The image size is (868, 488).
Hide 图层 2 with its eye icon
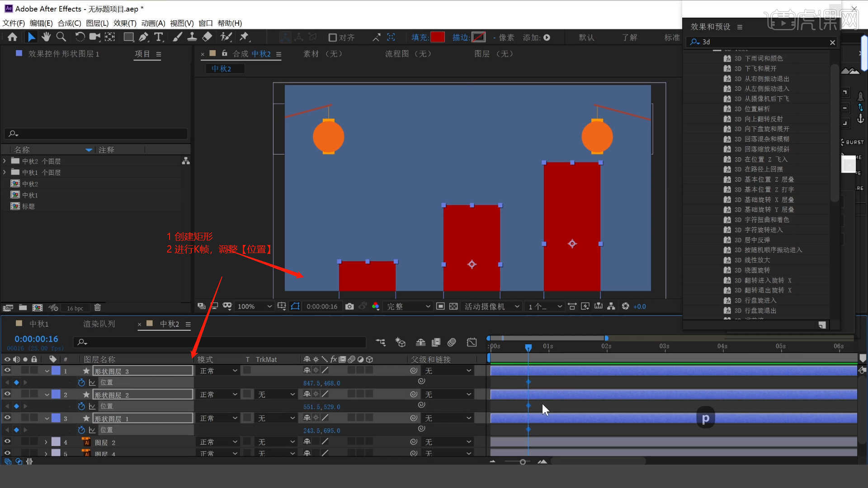pyautogui.click(x=7, y=441)
